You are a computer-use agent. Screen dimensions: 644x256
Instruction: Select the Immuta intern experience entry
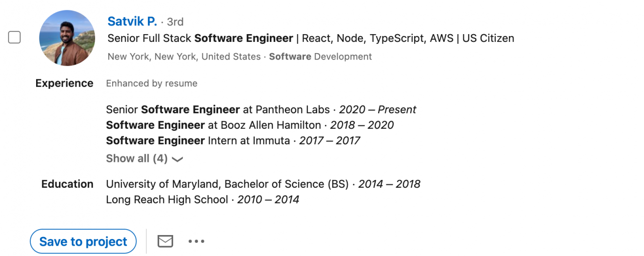[233, 141]
